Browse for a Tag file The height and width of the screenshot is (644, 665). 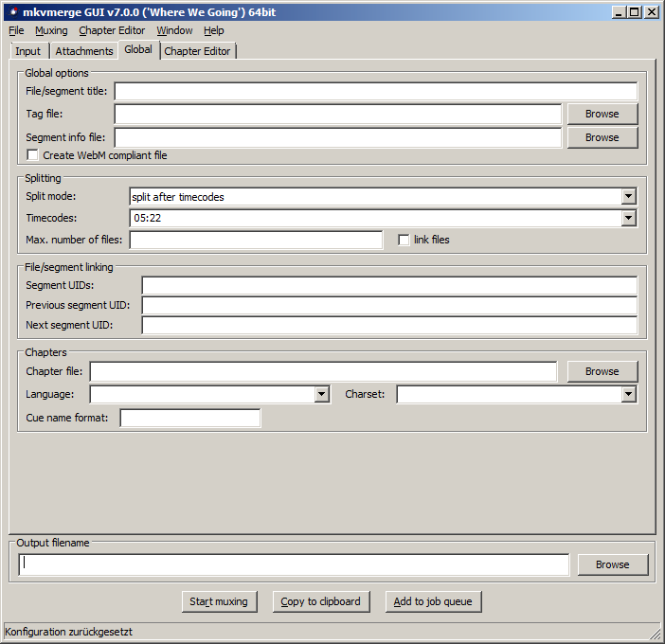click(602, 114)
